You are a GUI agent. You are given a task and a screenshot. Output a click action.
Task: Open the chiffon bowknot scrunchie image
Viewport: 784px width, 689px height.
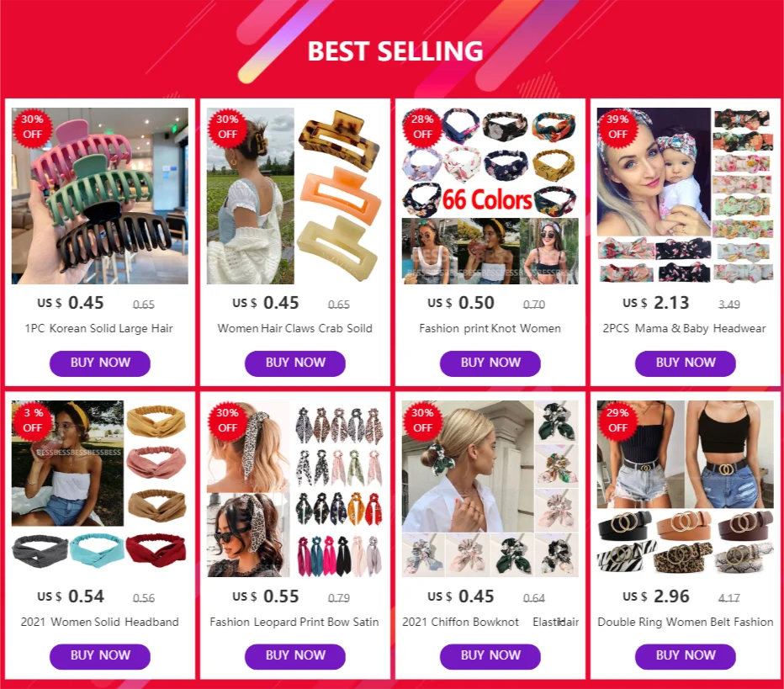(x=490, y=489)
